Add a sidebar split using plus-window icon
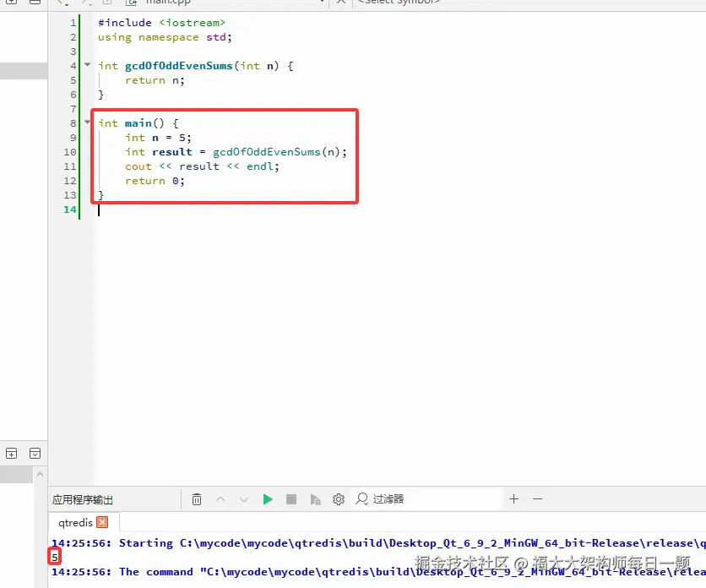This screenshot has height=588, width=706. click(x=11, y=454)
